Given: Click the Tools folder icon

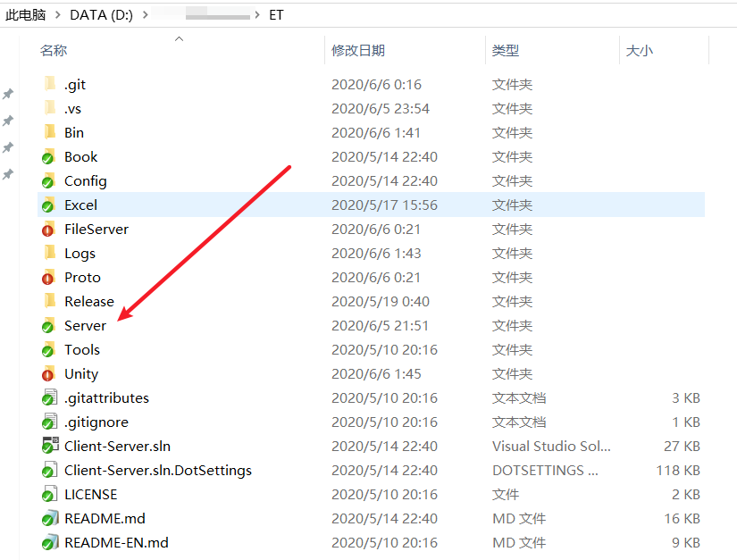Looking at the screenshot, I should pyautogui.click(x=49, y=349).
